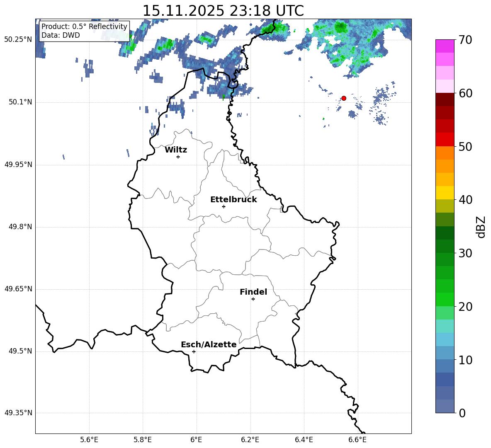Click the dBZ colorbar axis label

tap(481, 227)
